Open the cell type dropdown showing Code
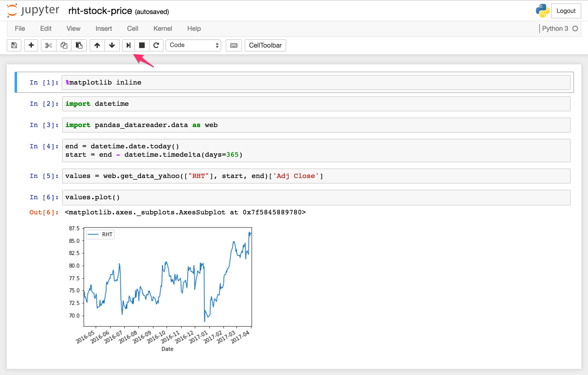The width and height of the screenshot is (588, 375). (x=193, y=45)
